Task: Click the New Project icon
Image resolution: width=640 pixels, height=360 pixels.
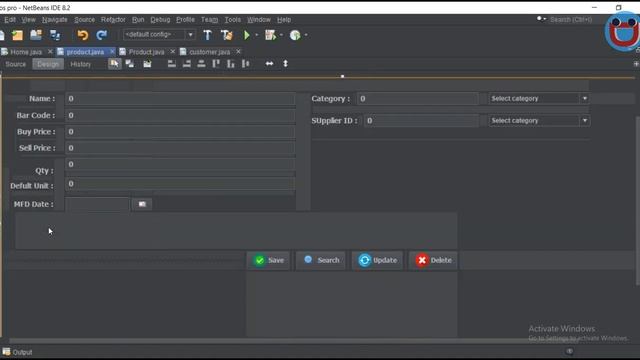Action: pyautogui.click(x=18, y=35)
